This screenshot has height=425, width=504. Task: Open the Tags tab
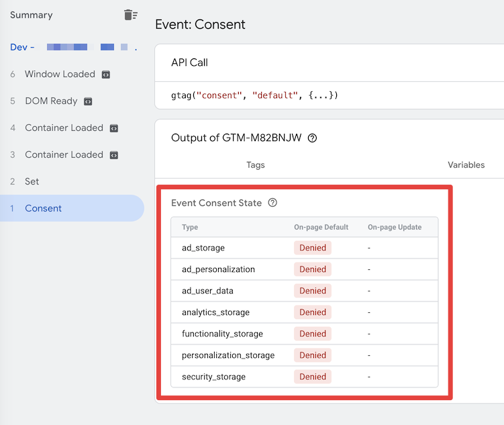click(x=256, y=165)
